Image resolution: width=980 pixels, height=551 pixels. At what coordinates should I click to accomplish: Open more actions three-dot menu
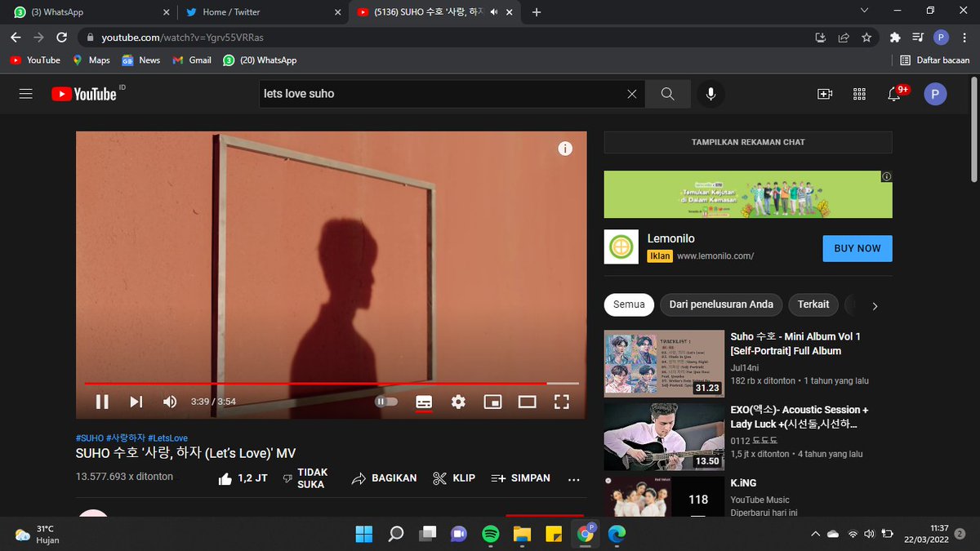(573, 479)
